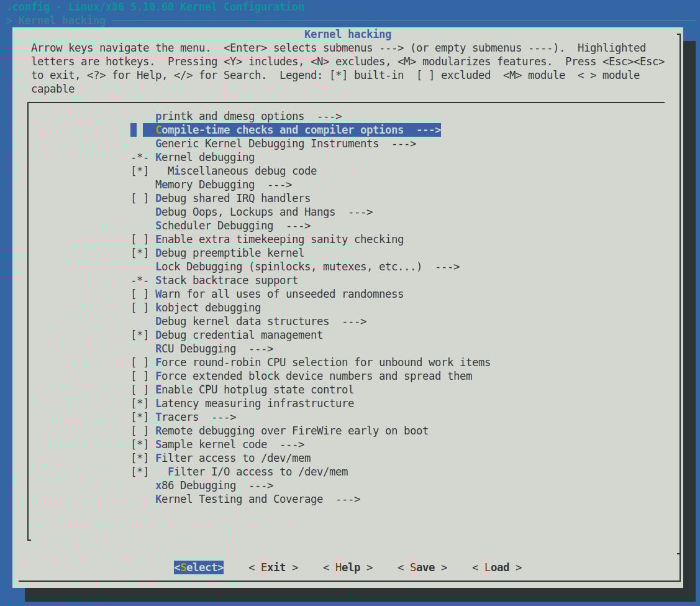Toggle Debug preemptible kernel checkbox

click(x=140, y=253)
